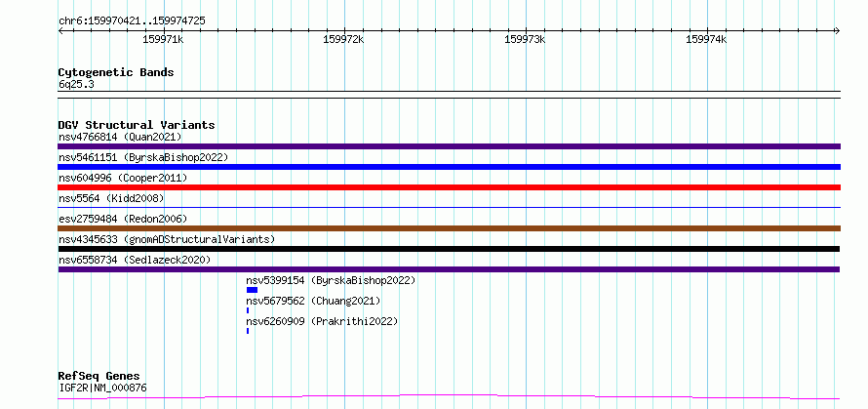Click the 159972k ruler position label
868x409 pixels.
[343, 39]
